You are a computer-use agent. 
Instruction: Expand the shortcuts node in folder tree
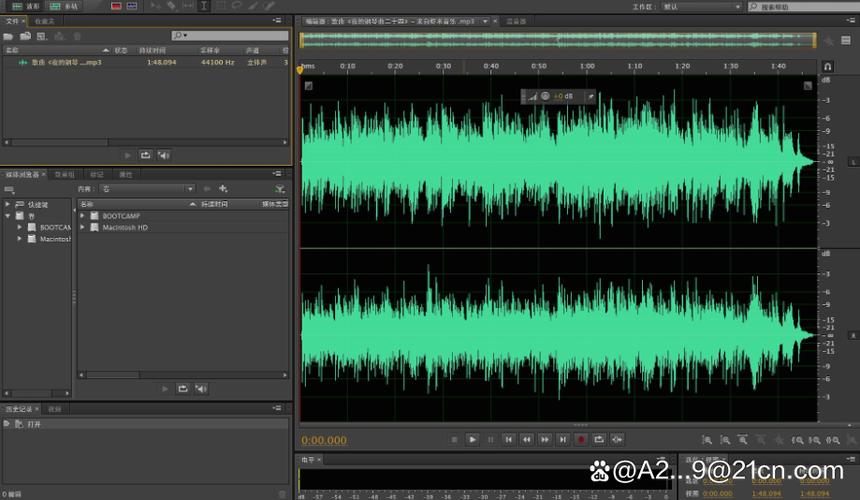click(x=7, y=204)
